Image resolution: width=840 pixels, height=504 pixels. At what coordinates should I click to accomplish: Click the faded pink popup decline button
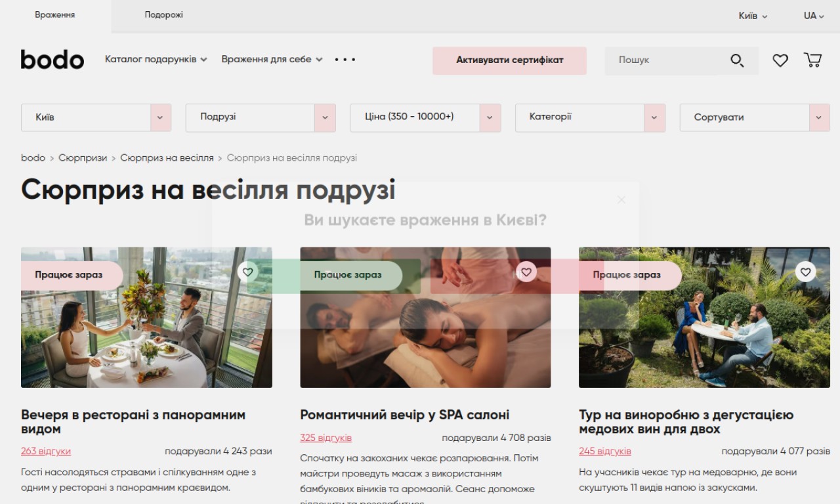(x=517, y=276)
